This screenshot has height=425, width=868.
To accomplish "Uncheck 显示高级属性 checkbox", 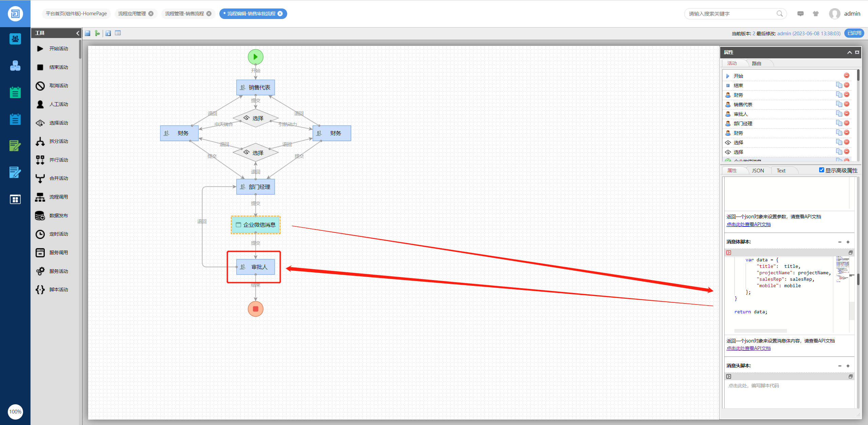I will click(822, 170).
